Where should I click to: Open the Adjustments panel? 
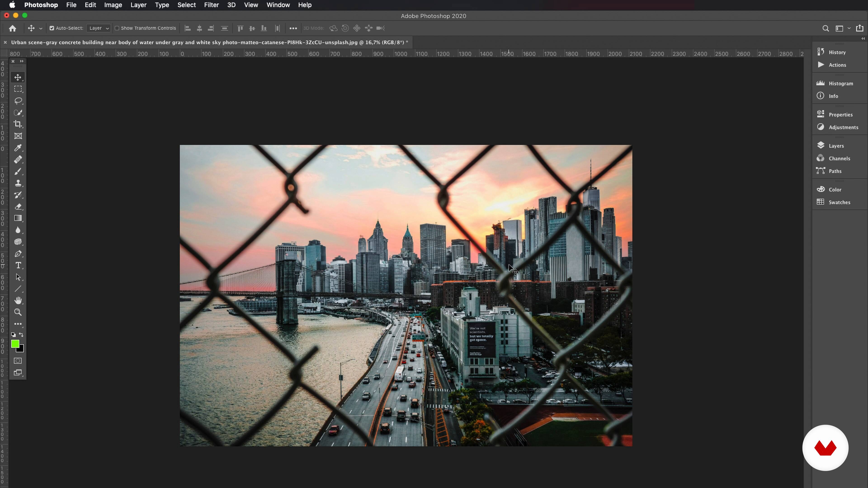pos(838,127)
